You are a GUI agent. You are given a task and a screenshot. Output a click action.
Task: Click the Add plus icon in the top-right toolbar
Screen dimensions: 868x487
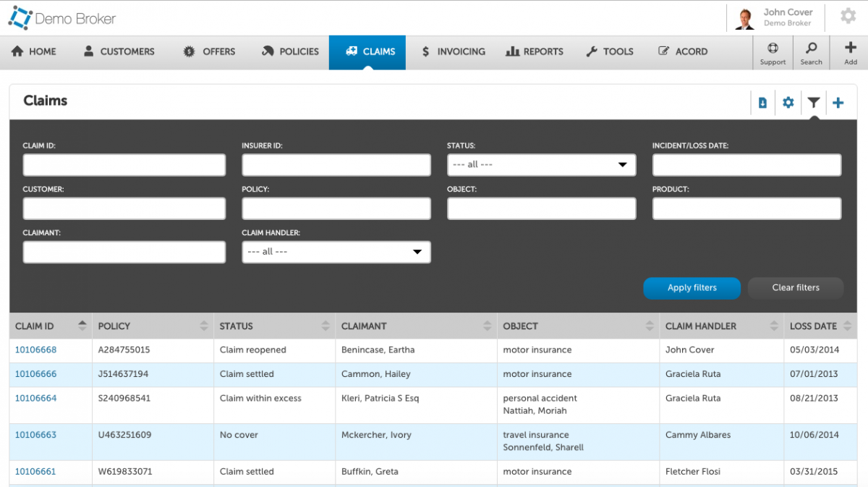click(849, 52)
